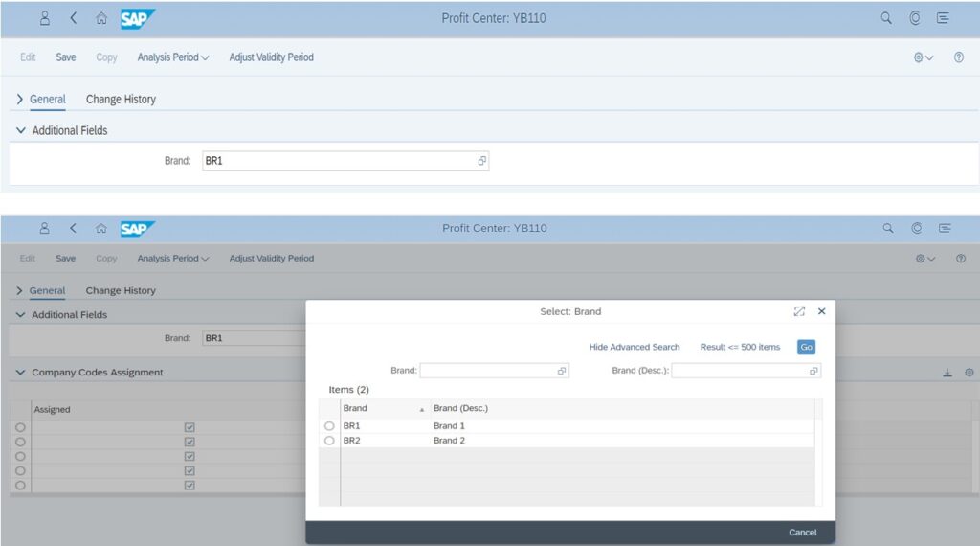Expand Select: Brand dialog to full screen
Screen dimensions: 980x546
coord(799,311)
